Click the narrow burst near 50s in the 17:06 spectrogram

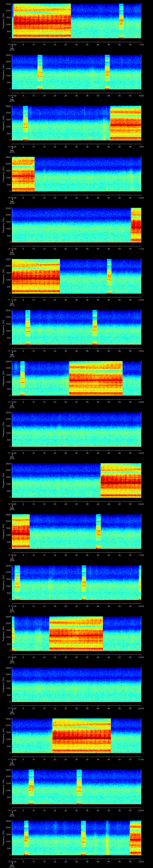121,21
